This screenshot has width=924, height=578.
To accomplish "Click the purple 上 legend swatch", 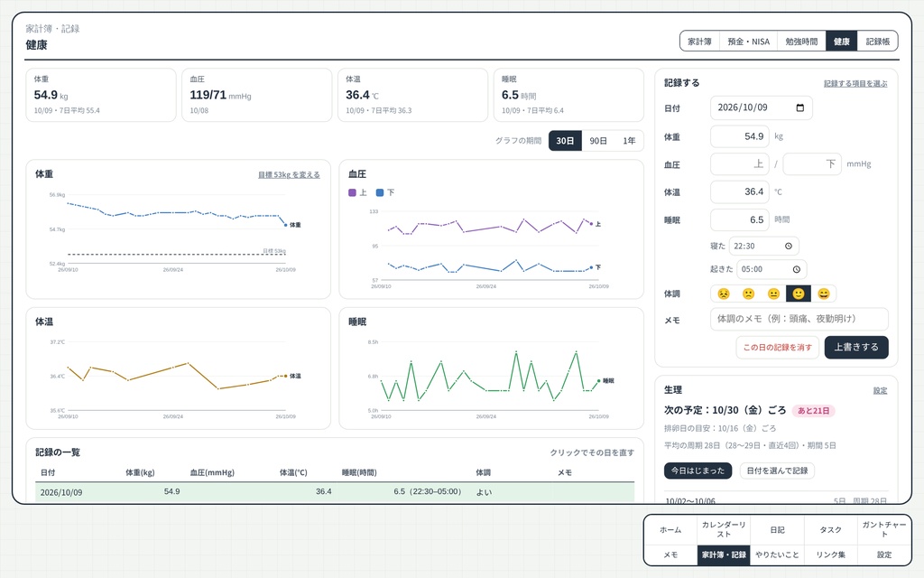I will click(353, 193).
